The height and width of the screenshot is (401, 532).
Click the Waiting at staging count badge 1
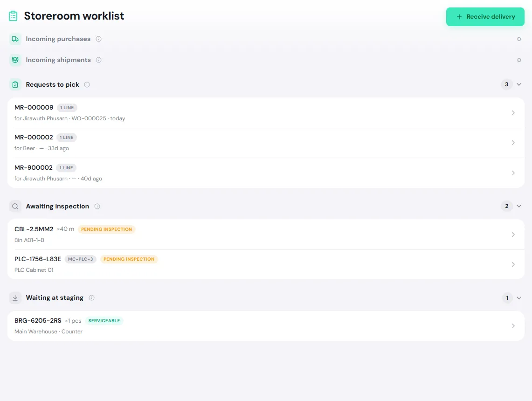pyautogui.click(x=507, y=298)
